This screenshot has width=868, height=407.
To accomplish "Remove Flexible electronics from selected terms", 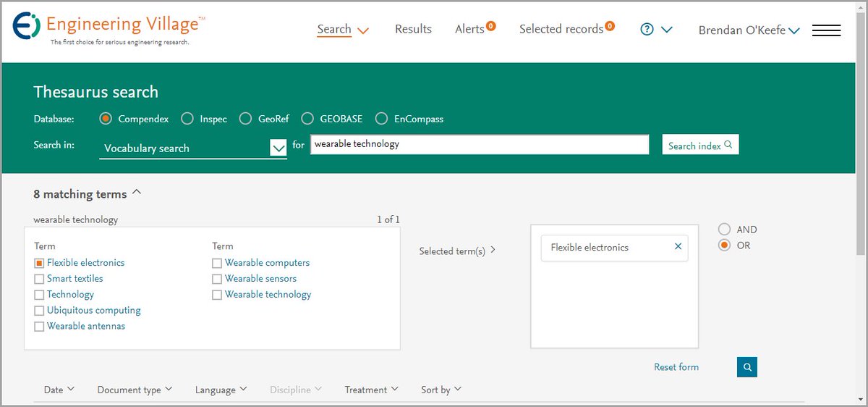I will pos(678,247).
